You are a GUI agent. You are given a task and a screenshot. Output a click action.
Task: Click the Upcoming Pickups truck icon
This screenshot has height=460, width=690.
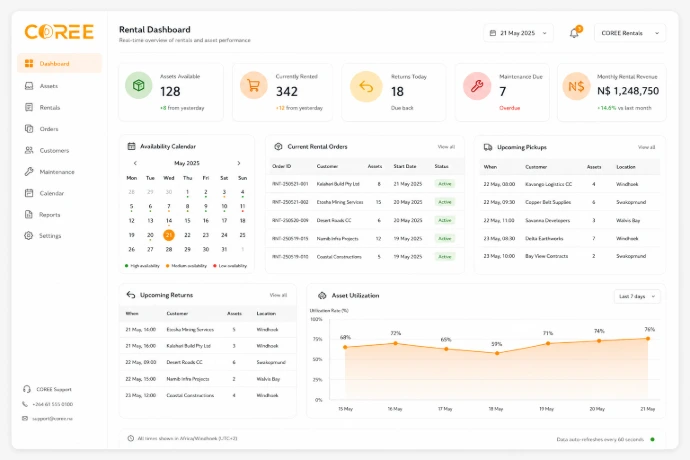(x=488, y=147)
